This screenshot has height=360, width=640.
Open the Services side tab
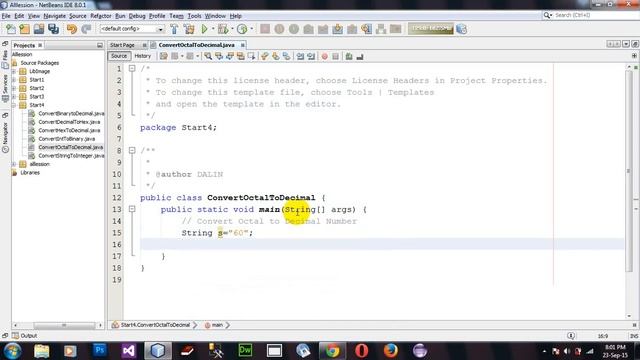[x=5, y=88]
